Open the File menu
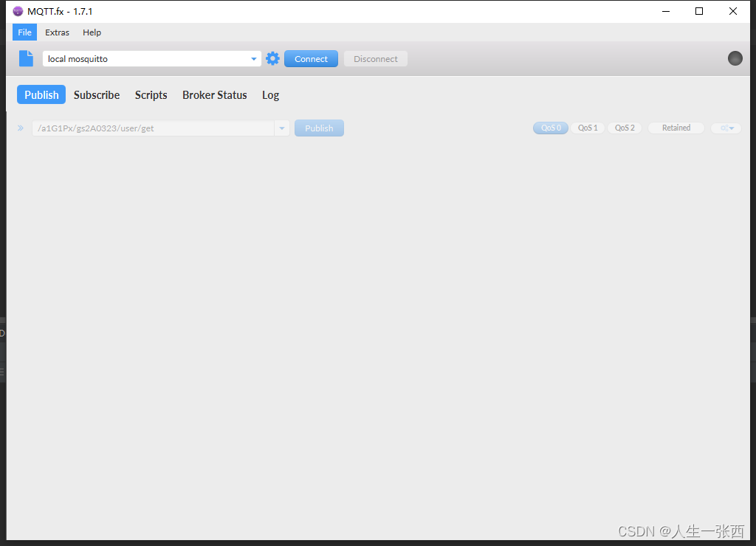This screenshot has height=546, width=756. pyautogui.click(x=24, y=32)
